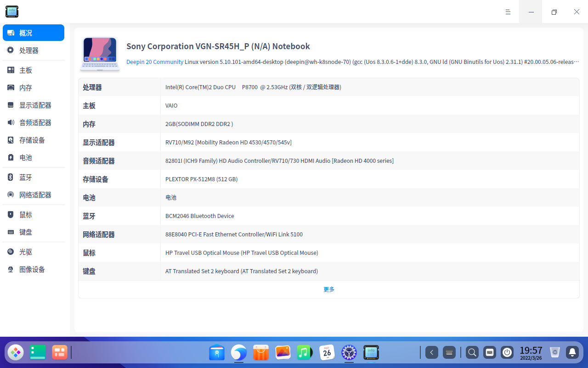Open the Deepin 20 Community link

(155, 62)
